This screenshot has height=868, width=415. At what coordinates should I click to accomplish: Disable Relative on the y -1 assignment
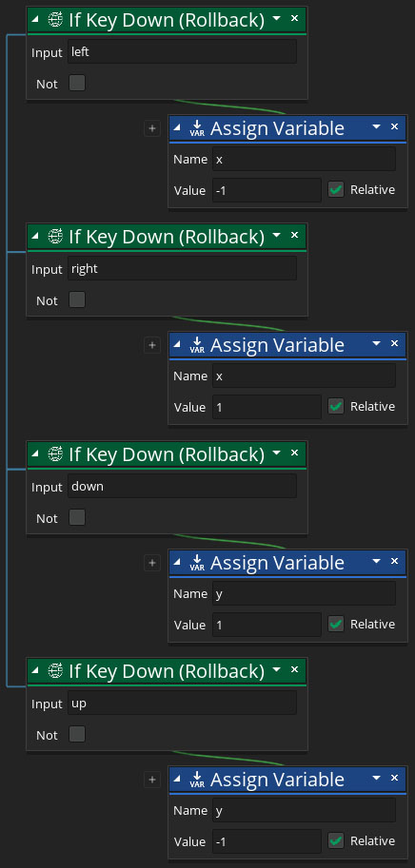[x=335, y=841]
